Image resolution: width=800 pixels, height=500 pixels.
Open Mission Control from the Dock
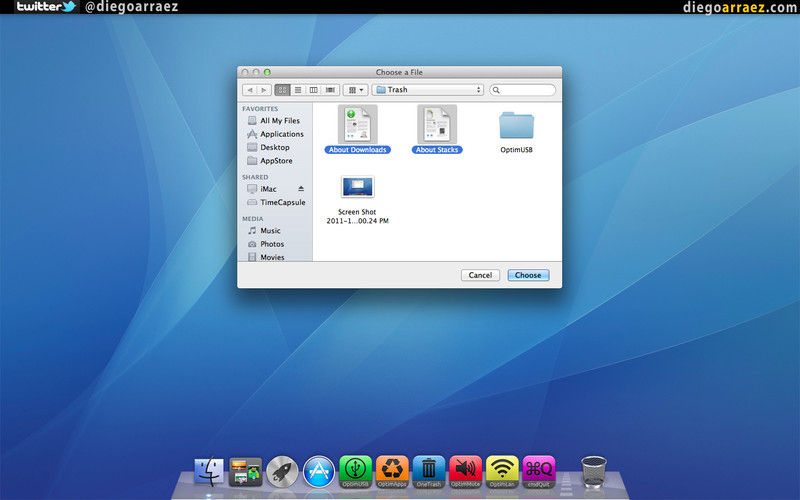pyautogui.click(x=245, y=471)
